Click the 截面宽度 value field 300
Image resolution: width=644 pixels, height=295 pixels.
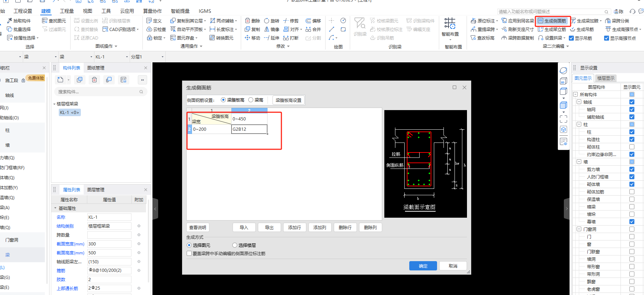pyautogui.click(x=109, y=244)
